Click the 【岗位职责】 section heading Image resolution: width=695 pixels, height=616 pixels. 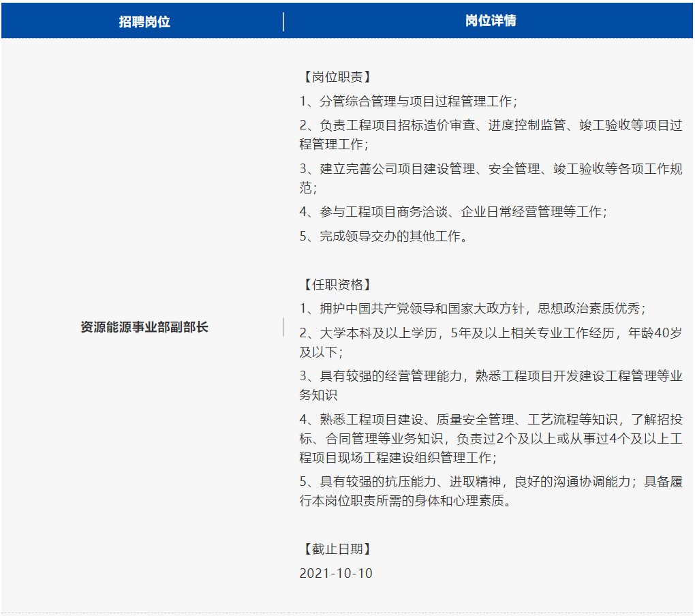(337, 77)
